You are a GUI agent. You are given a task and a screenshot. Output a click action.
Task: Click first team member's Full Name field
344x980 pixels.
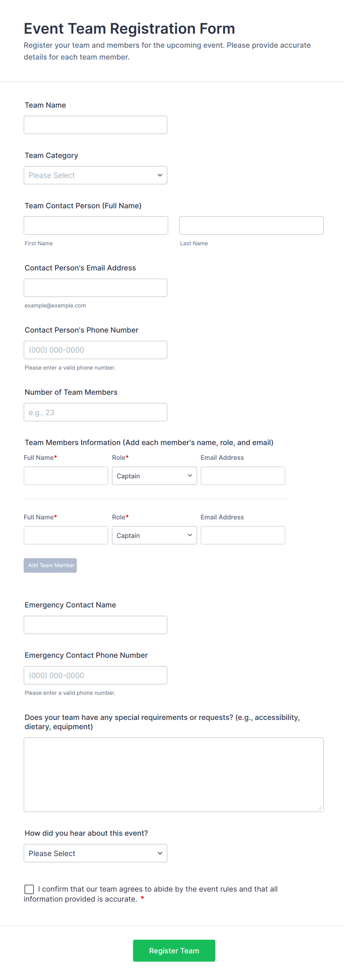click(66, 476)
